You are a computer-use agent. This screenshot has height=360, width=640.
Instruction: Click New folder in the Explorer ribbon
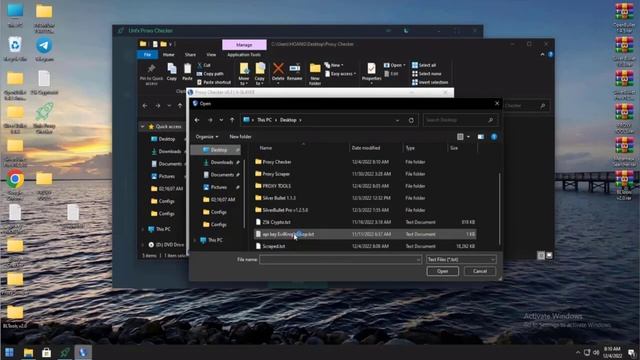(x=315, y=74)
